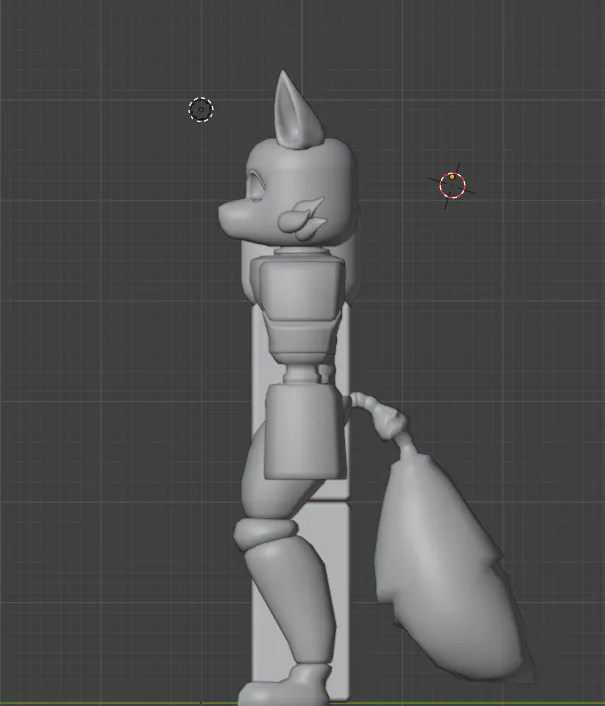
Task: Click the orange origin dot near 3D cursor
Action: 452,177
